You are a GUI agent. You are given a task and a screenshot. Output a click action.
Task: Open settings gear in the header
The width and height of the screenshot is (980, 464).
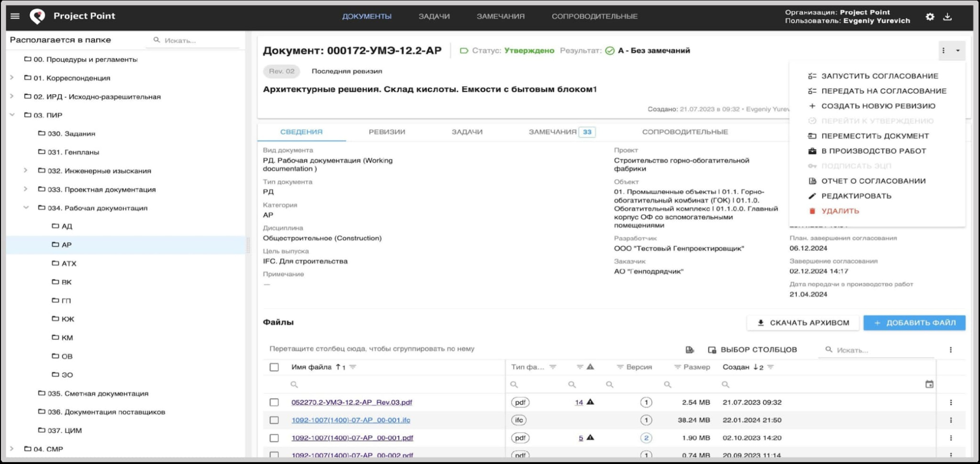click(x=930, y=17)
